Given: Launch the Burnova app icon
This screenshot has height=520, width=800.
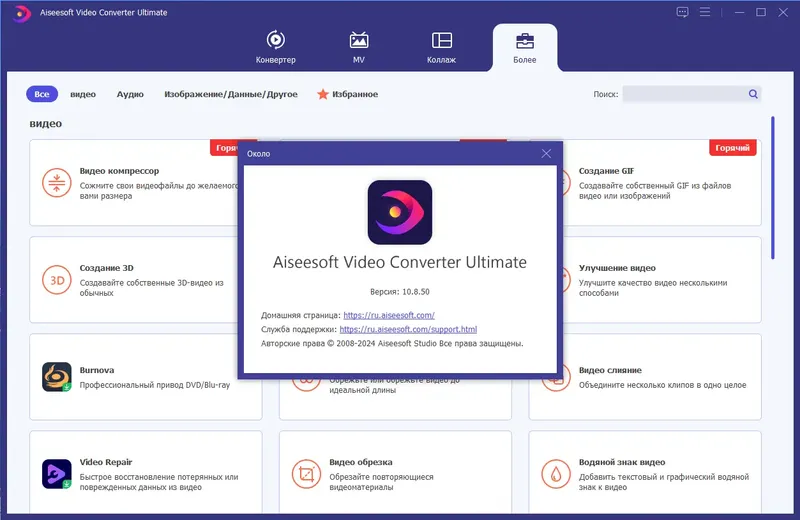Looking at the screenshot, I should [x=57, y=377].
